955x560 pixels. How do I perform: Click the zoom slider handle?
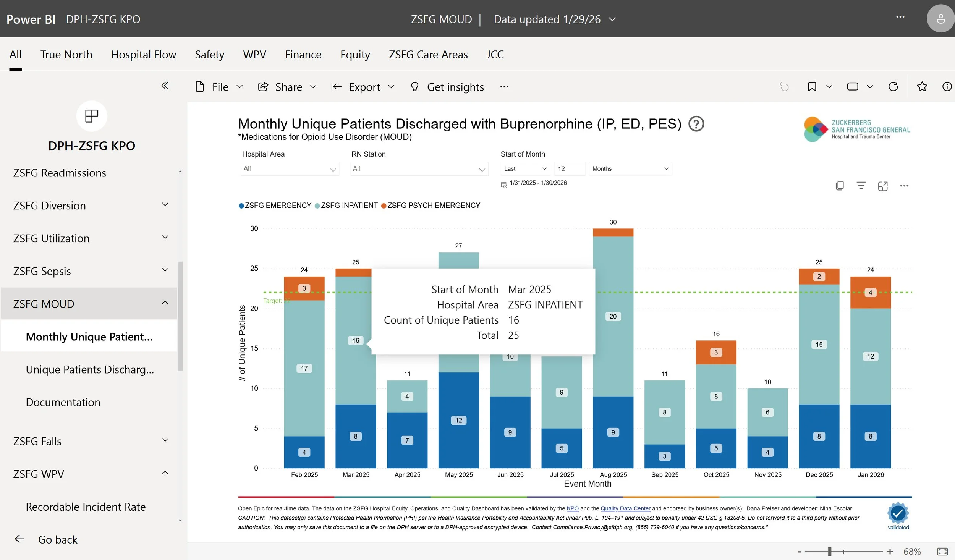point(830,551)
